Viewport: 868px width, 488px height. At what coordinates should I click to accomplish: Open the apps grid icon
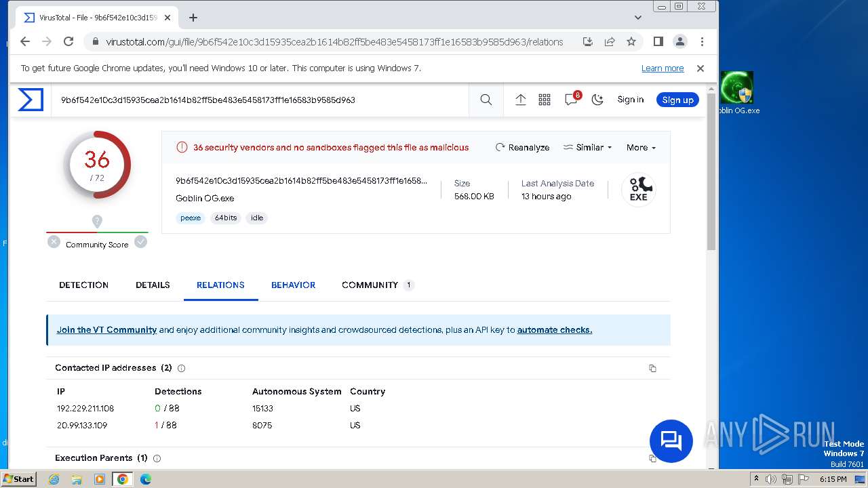(545, 100)
